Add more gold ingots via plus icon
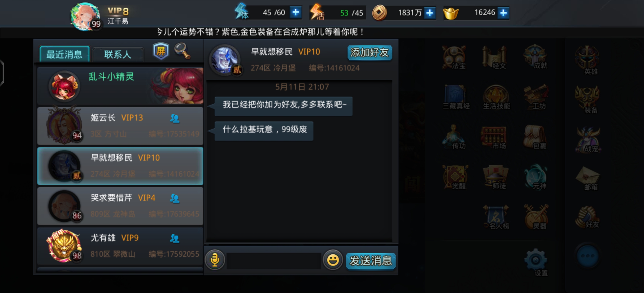This screenshot has height=293, width=644. click(x=503, y=13)
